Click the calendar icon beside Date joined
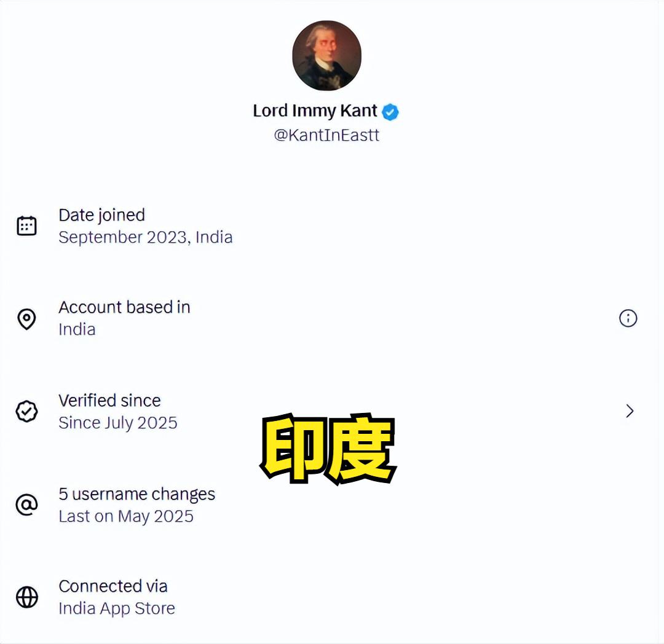 point(26,226)
